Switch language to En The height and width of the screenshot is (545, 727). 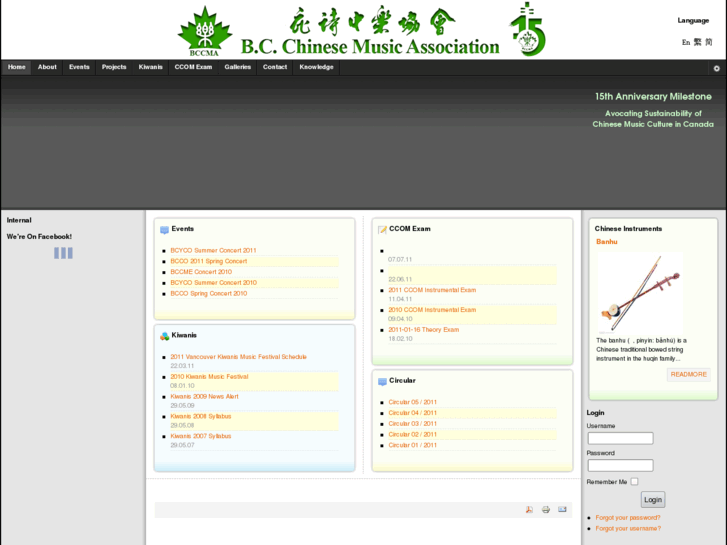686,42
